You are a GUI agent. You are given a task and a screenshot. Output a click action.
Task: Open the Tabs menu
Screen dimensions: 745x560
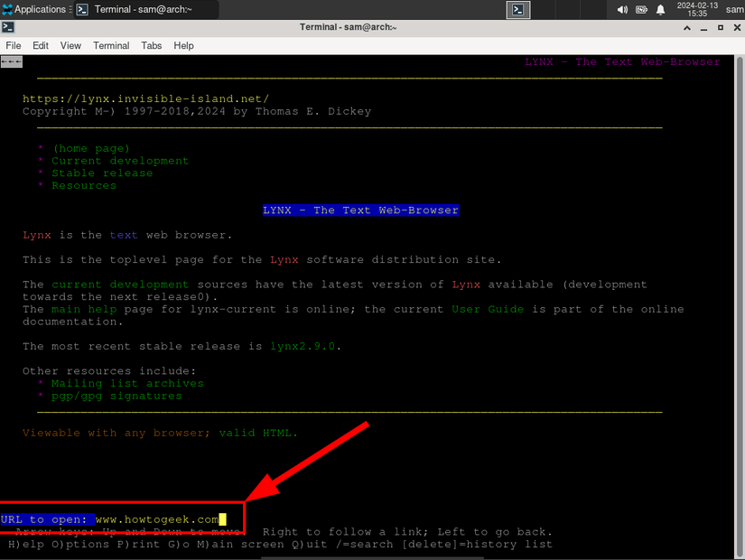(x=152, y=45)
